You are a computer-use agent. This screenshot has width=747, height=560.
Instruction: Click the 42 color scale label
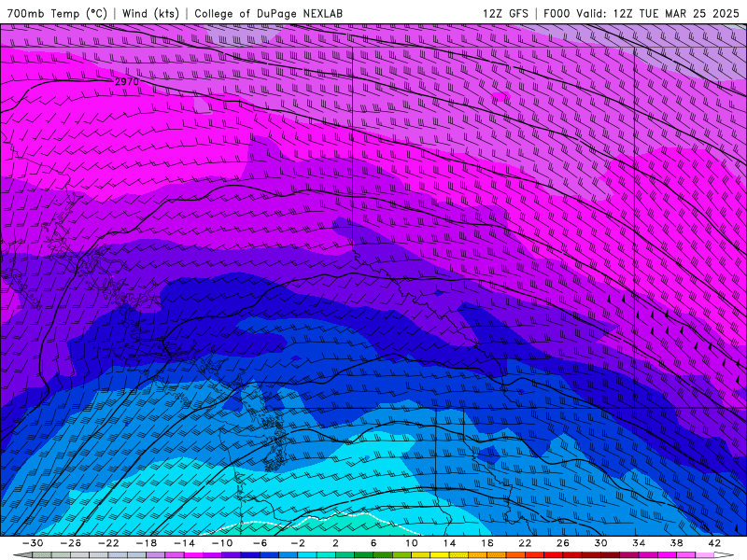(x=714, y=543)
